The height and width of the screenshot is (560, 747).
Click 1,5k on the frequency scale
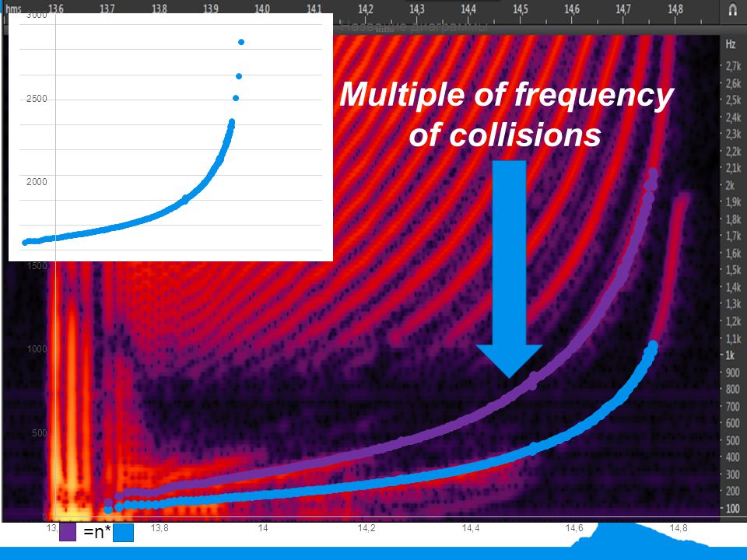click(733, 270)
